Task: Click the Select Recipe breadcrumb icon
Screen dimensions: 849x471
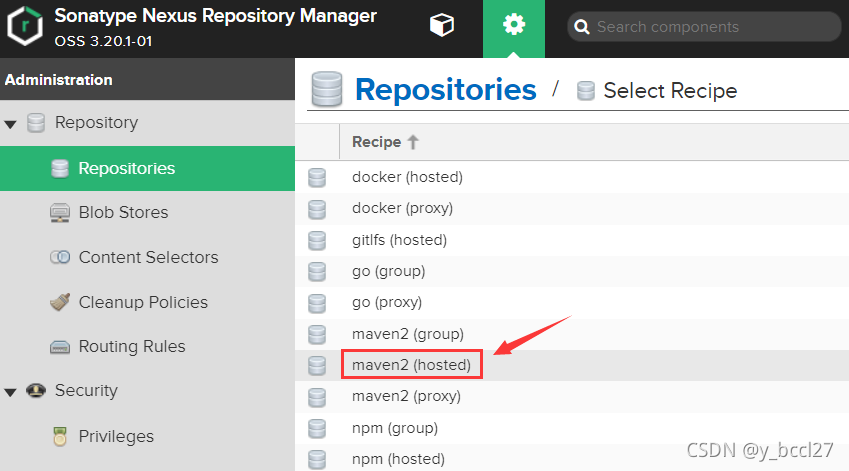Action: coord(586,91)
